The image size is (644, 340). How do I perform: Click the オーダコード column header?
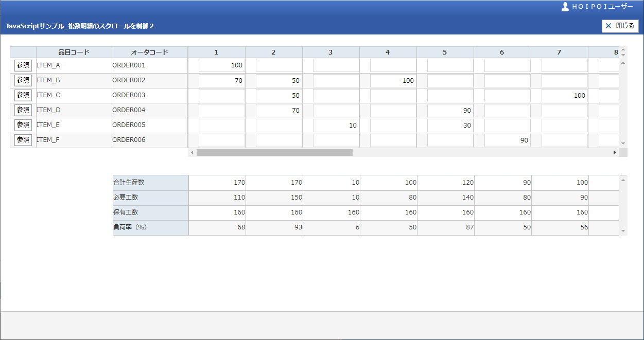click(x=149, y=52)
